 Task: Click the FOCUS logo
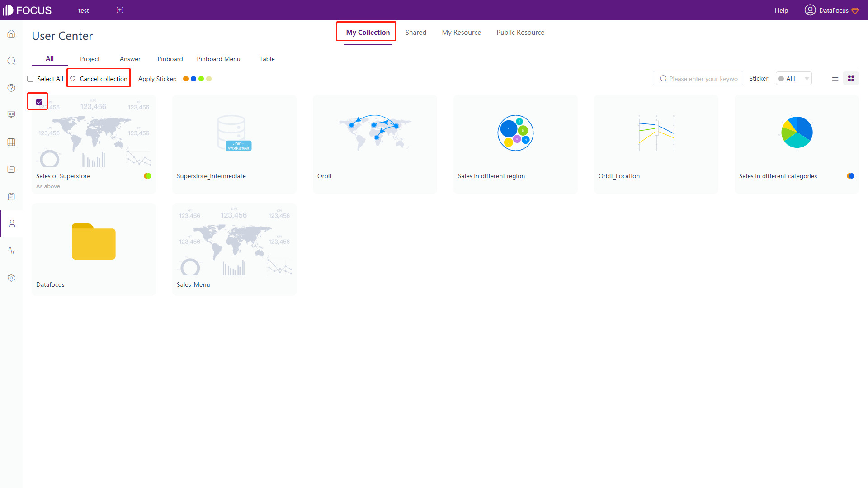pyautogui.click(x=27, y=10)
